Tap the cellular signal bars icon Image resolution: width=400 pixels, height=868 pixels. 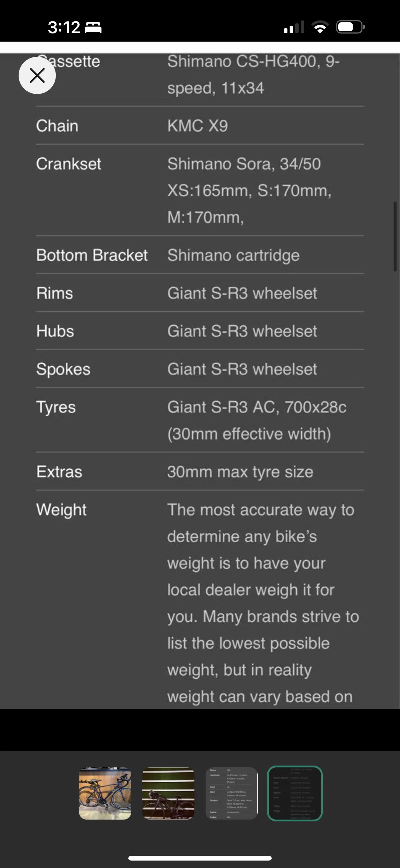tap(294, 27)
